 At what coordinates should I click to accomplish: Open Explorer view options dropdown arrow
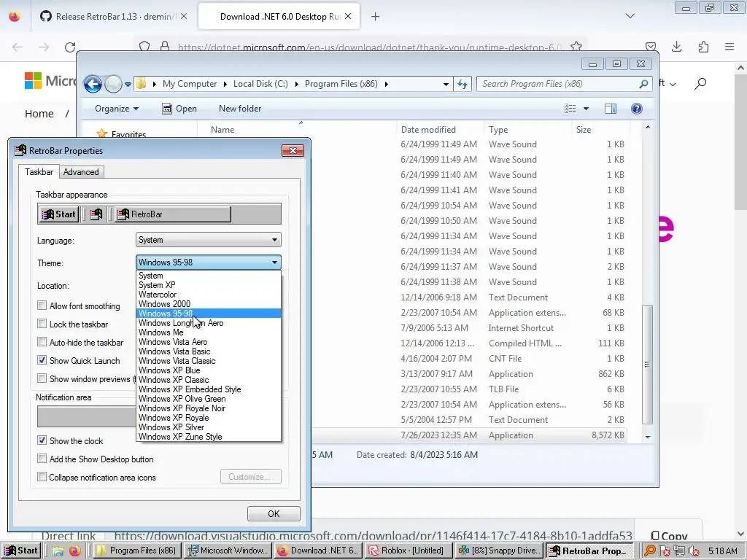tap(586, 109)
